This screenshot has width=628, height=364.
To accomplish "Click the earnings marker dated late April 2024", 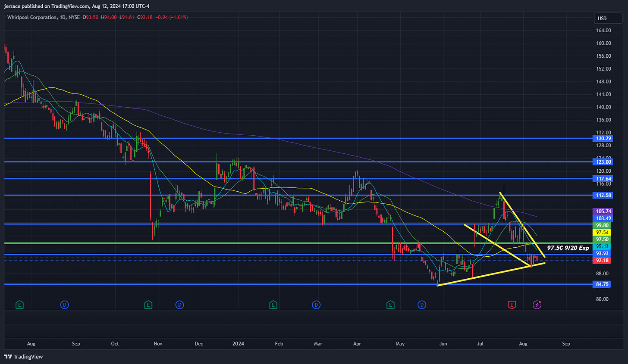I will coord(390,305).
